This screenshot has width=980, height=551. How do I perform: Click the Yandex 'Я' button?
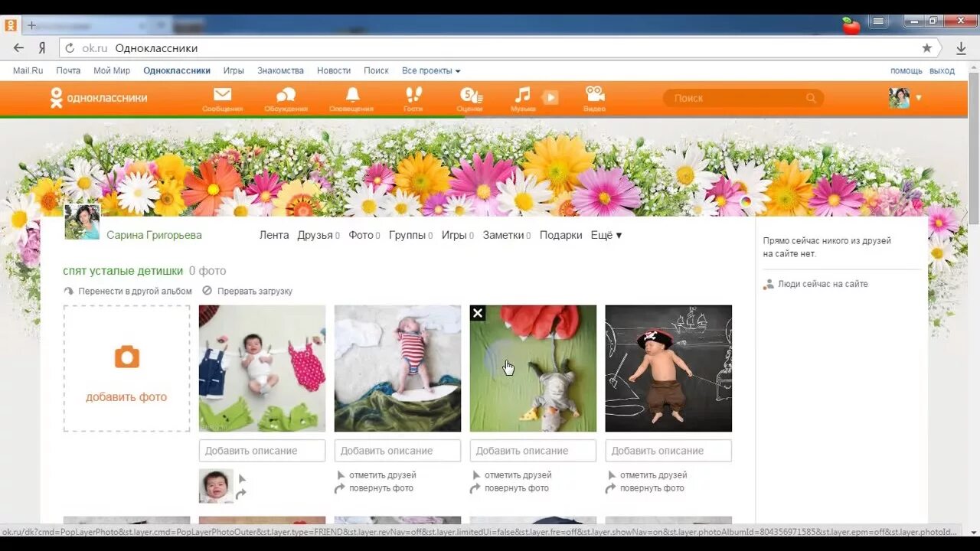pos(42,48)
